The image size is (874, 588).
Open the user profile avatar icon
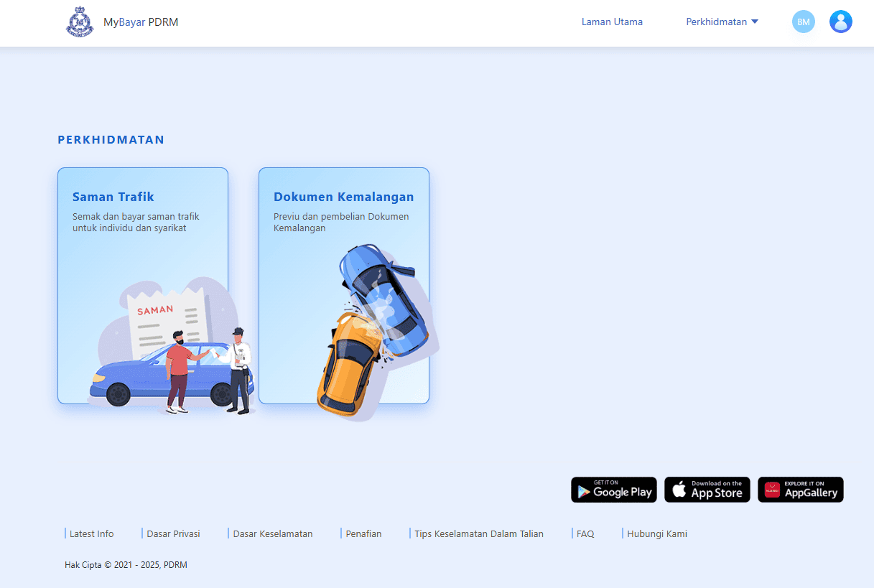tap(840, 22)
